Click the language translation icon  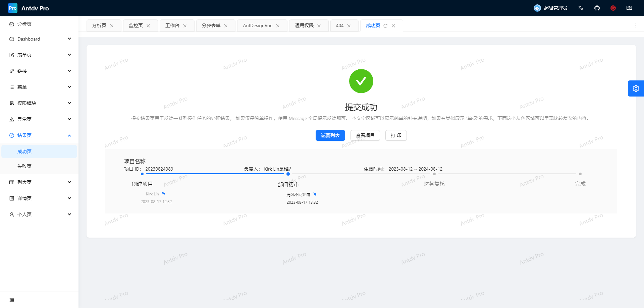(581, 8)
